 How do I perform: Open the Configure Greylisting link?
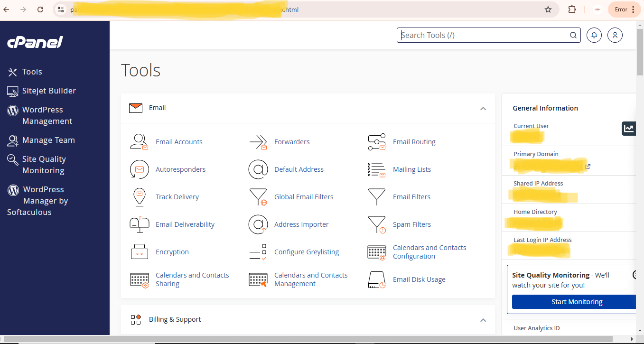307,252
